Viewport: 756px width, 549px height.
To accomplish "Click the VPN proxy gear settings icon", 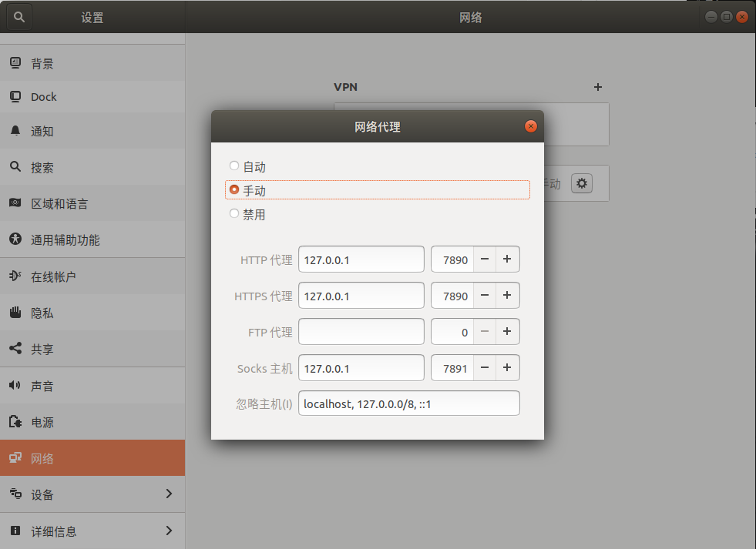I will pos(582,183).
